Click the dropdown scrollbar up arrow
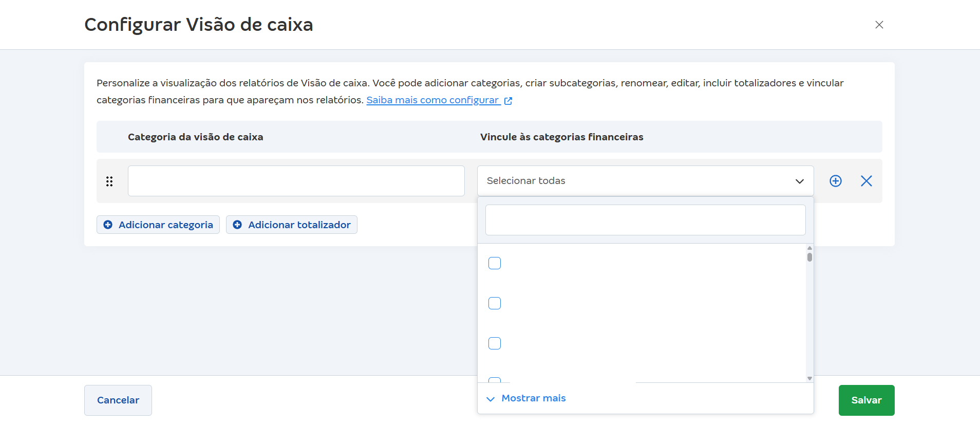Image resolution: width=980 pixels, height=424 pixels. coord(809,248)
